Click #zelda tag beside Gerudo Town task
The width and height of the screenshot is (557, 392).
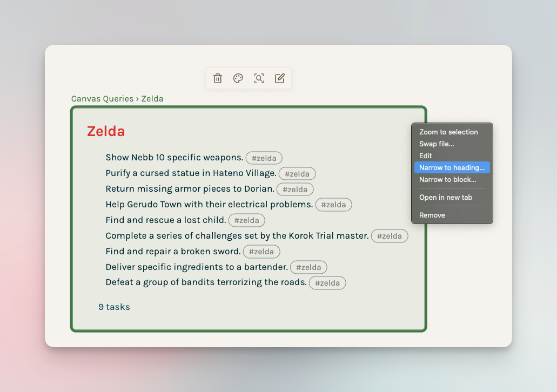[333, 205]
